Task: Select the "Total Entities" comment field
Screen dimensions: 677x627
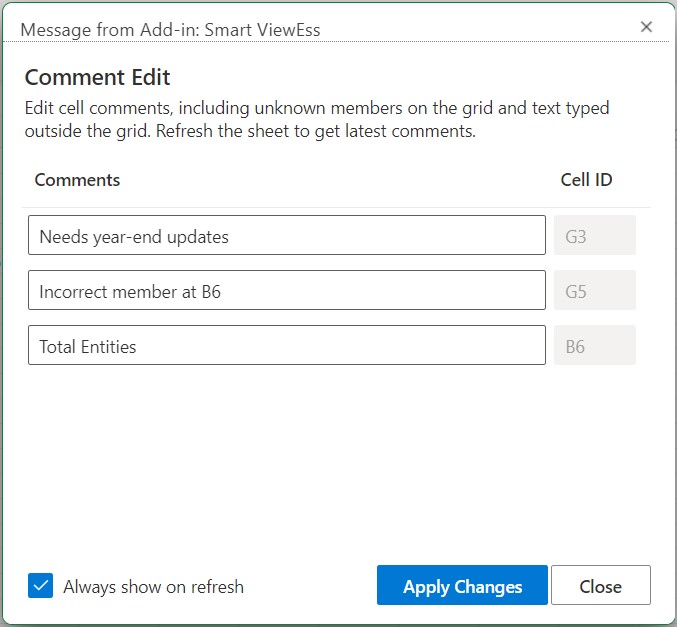Action: click(286, 346)
